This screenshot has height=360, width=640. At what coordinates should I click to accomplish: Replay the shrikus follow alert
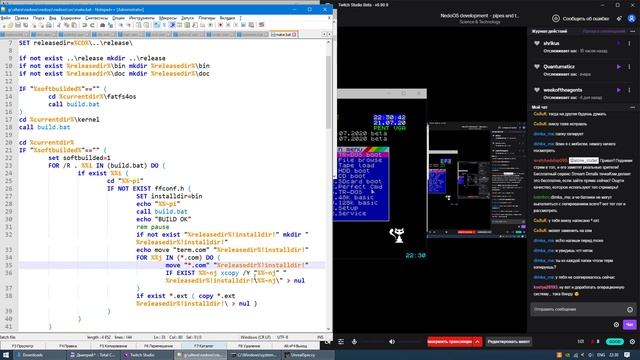619,43
